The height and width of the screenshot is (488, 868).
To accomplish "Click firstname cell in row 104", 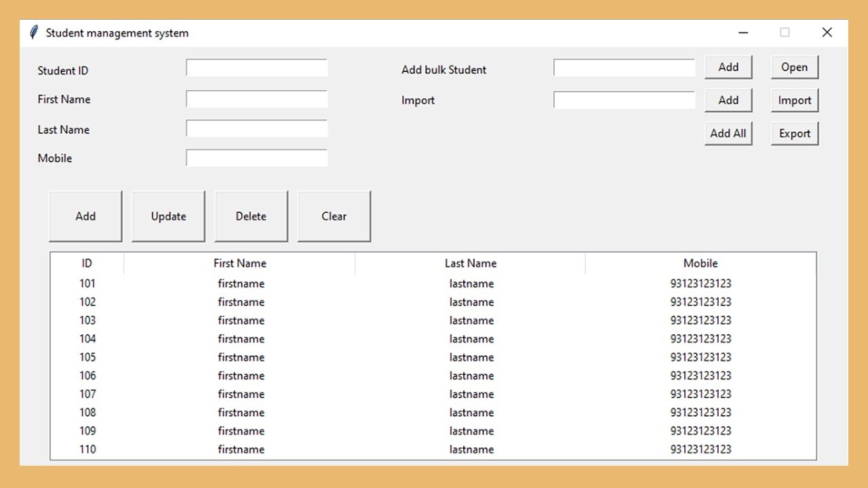I will point(241,338).
